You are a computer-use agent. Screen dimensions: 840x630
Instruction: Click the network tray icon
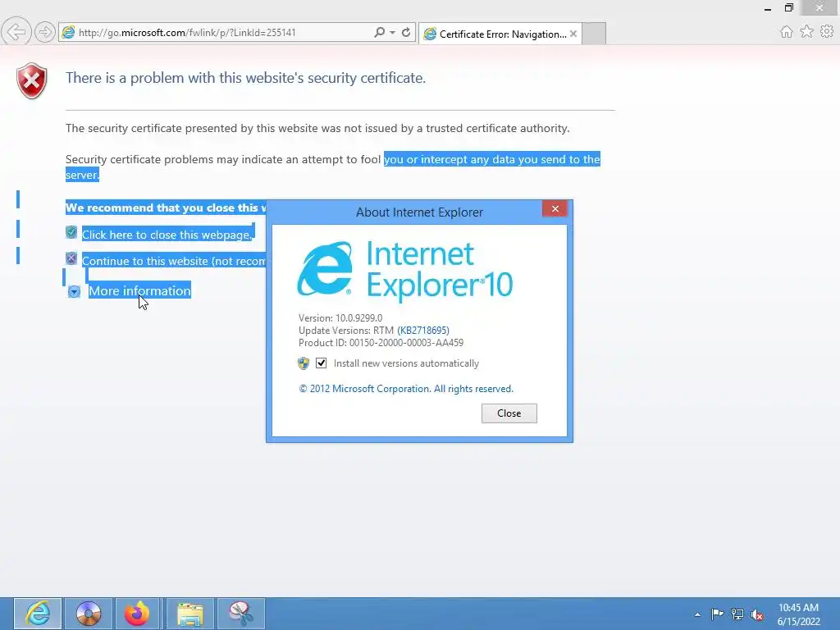click(x=737, y=614)
